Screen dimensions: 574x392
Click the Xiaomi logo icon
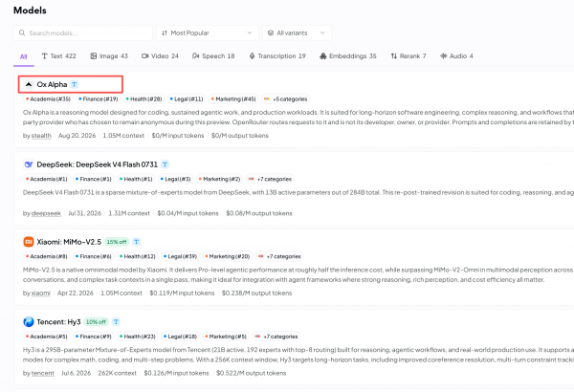(28, 242)
